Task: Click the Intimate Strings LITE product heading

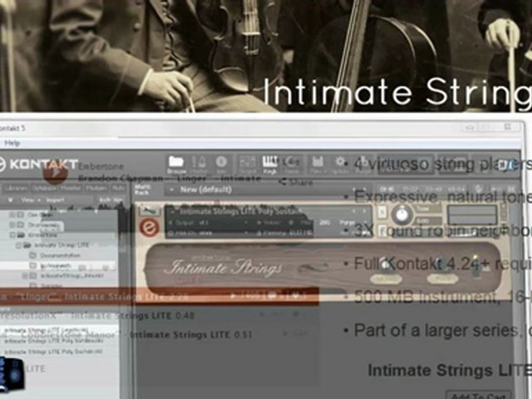Action: [x=449, y=370]
